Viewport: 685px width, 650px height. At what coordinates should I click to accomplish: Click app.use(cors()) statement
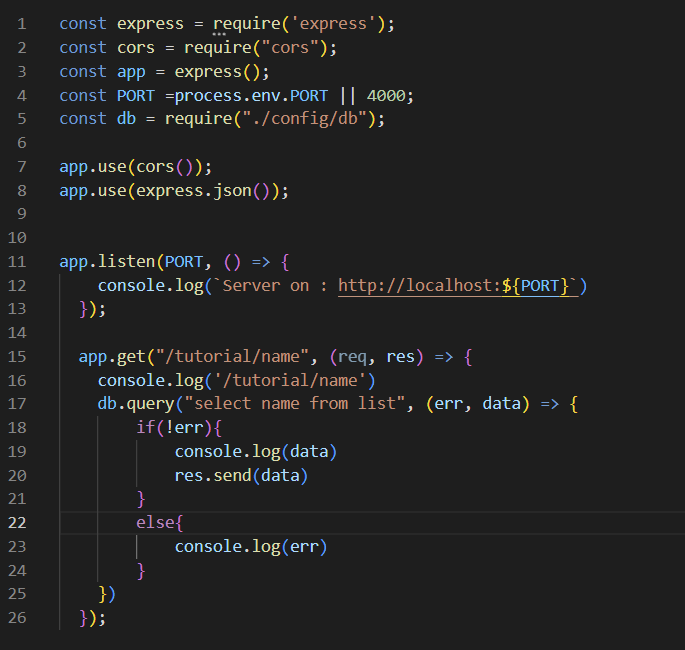(x=135, y=167)
